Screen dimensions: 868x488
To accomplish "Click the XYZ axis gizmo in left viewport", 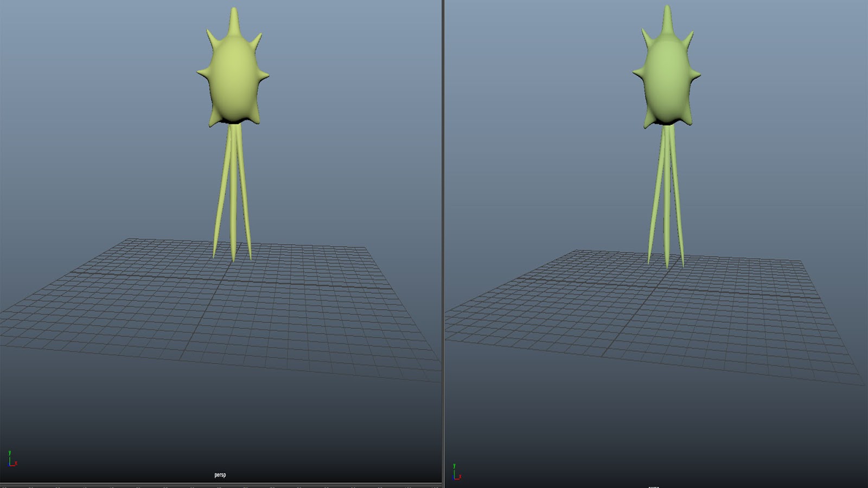I will click(12, 459).
